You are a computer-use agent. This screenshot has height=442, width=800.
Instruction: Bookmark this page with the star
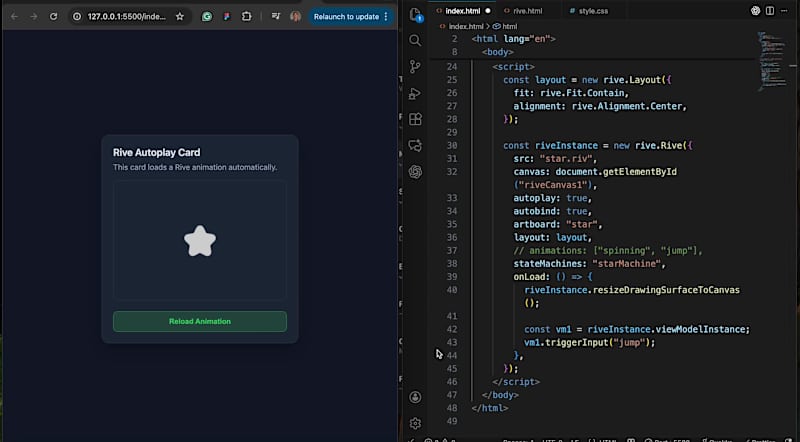pyautogui.click(x=180, y=17)
